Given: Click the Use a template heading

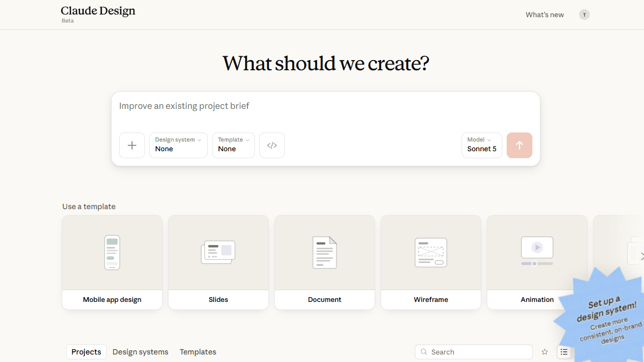Looking at the screenshot, I should (x=89, y=206).
